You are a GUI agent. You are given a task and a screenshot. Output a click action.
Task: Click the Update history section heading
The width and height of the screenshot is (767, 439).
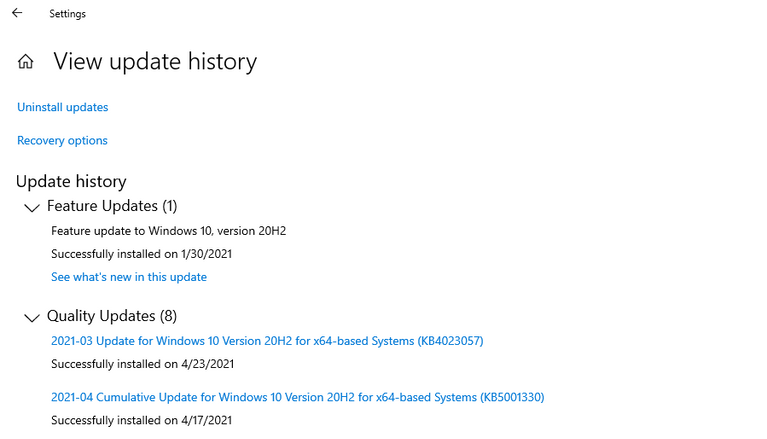click(x=71, y=182)
